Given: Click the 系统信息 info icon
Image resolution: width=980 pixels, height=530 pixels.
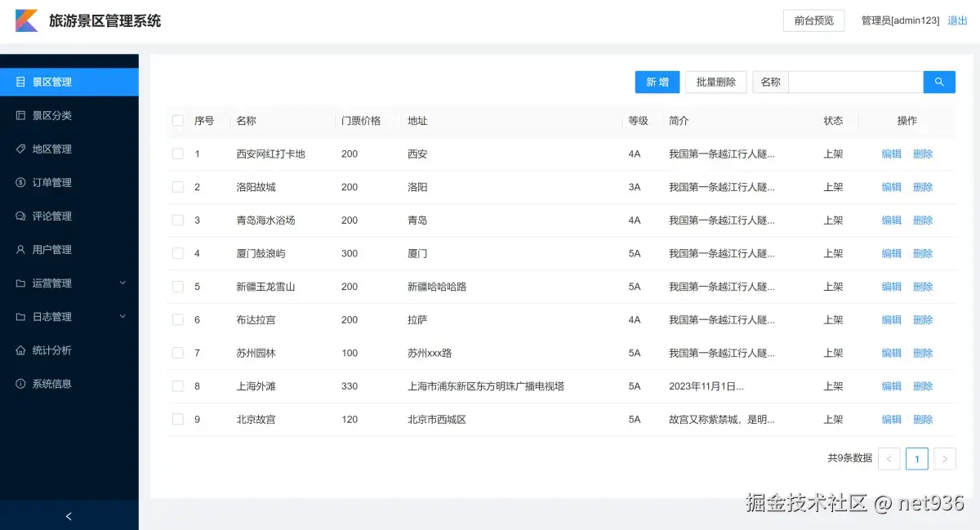Looking at the screenshot, I should [x=20, y=383].
